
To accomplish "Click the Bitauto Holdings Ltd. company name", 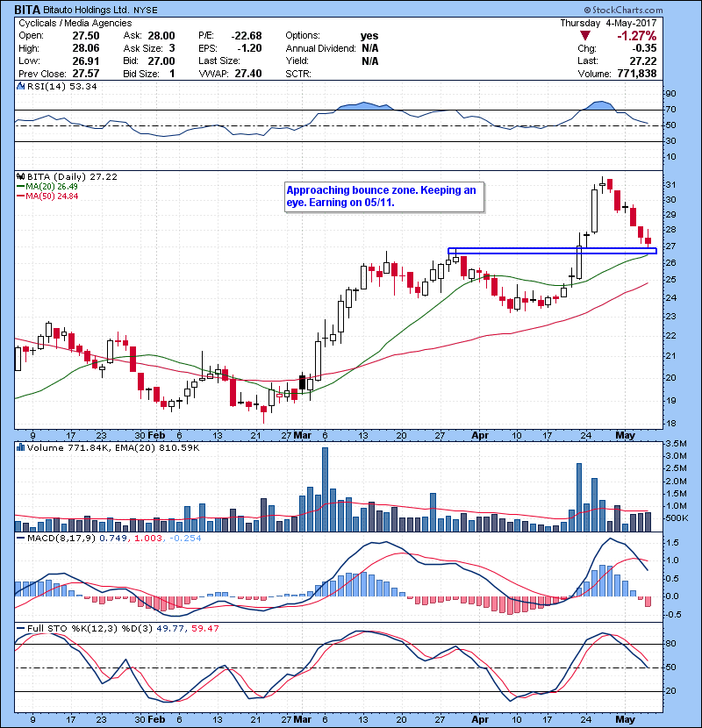I will coord(86,10).
